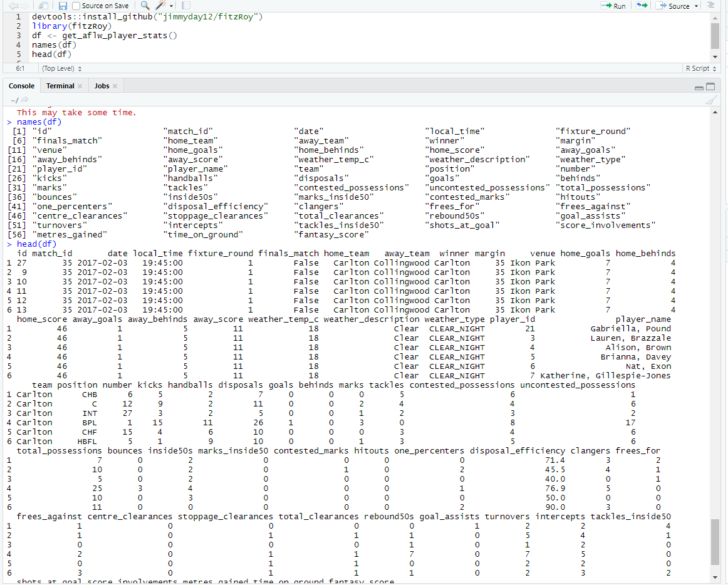The height and width of the screenshot is (585, 728).
Task: Click the console scrollbar up arrow
Action: [x=715, y=112]
